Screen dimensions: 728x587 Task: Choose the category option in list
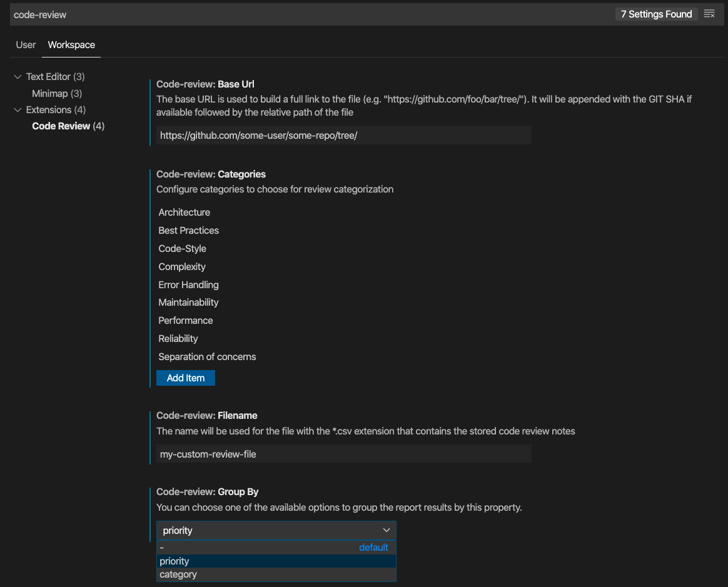point(276,574)
